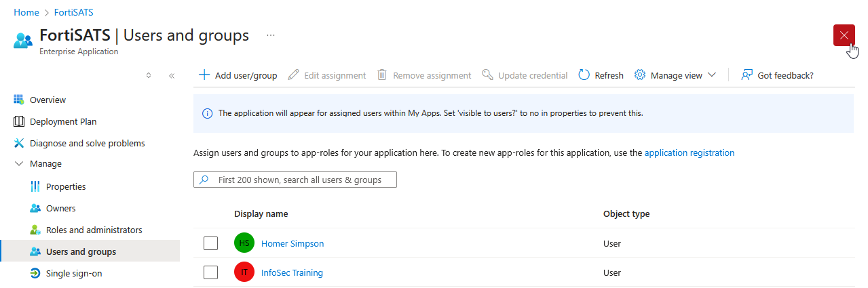This screenshot has width=868, height=288.
Task: Click the info icon in the banner
Action: click(x=208, y=113)
